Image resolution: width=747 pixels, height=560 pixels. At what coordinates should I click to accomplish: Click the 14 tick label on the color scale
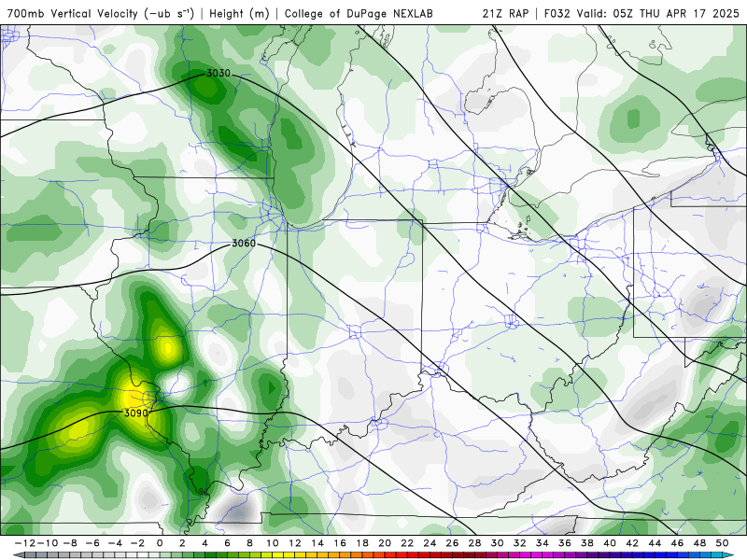tap(317, 543)
